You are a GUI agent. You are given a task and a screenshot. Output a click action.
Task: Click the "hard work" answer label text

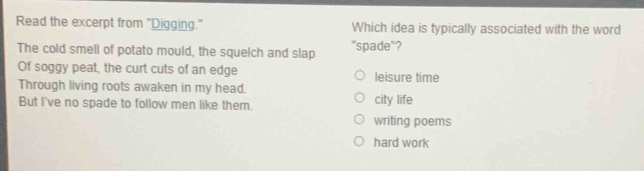coord(401,143)
